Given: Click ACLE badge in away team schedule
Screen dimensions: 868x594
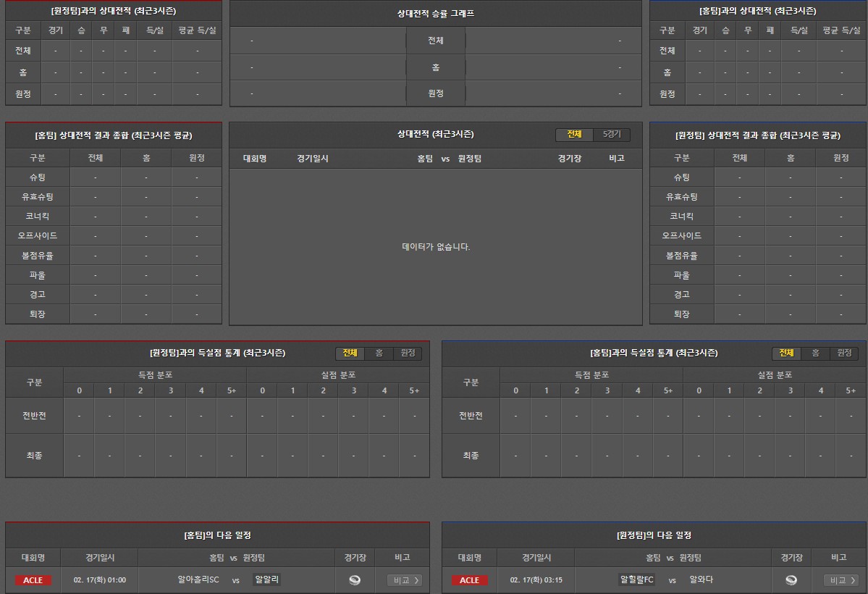Looking at the screenshot, I should point(469,580).
